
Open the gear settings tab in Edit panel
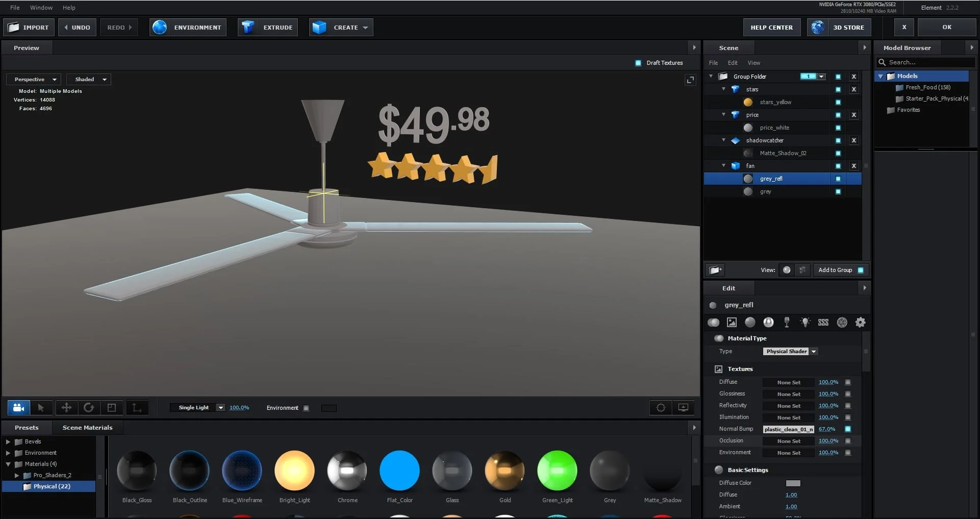pyautogui.click(x=861, y=322)
